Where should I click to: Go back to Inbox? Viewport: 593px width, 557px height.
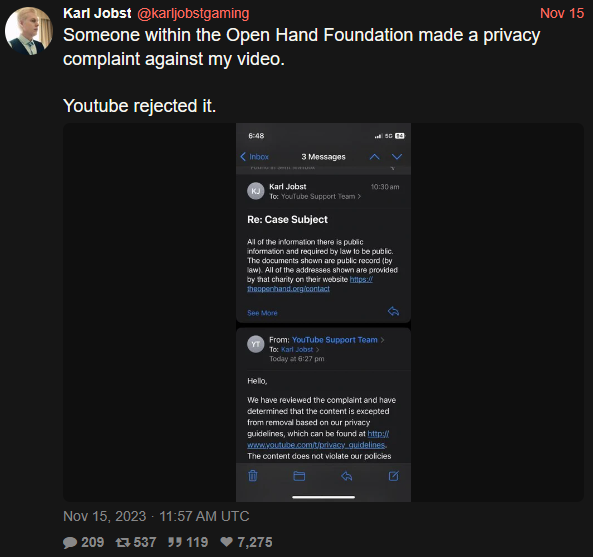point(255,157)
